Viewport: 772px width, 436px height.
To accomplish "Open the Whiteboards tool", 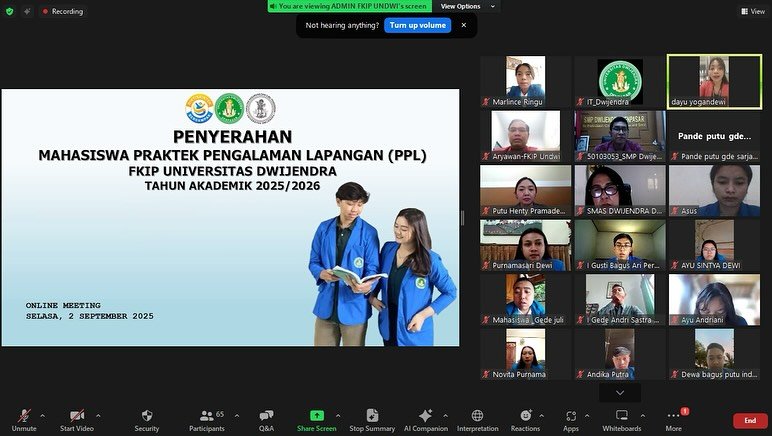I will (621, 419).
